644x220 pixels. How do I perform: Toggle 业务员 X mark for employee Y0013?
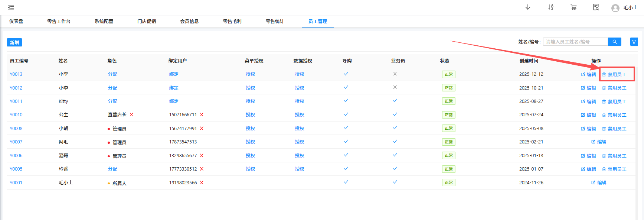pyautogui.click(x=395, y=74)
